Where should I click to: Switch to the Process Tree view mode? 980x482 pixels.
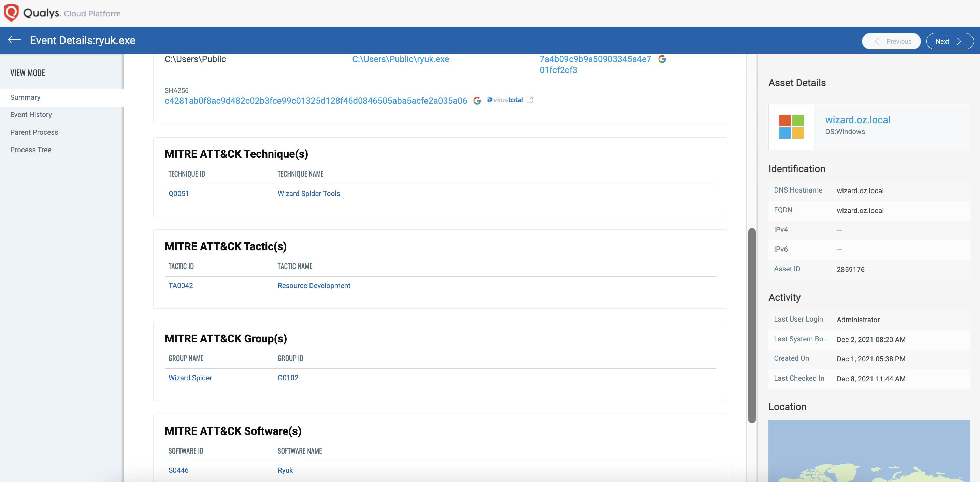click(31, 150)
